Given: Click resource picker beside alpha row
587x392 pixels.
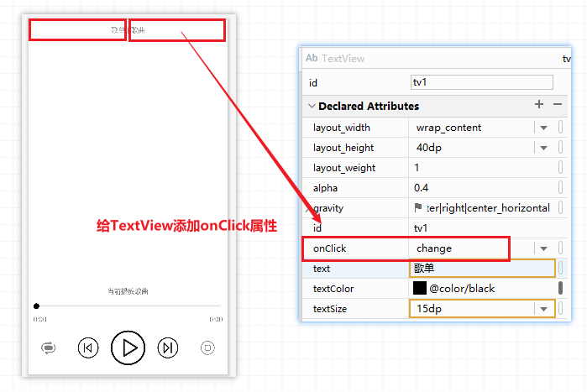Looking at the screenshot, I should tap(560, 188).
